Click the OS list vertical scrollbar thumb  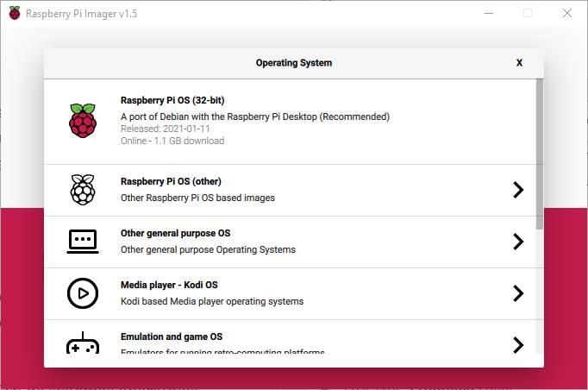coord(540,154)
